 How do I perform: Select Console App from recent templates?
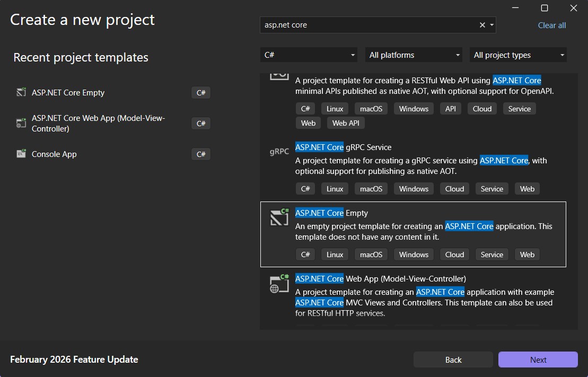point(54,154)
